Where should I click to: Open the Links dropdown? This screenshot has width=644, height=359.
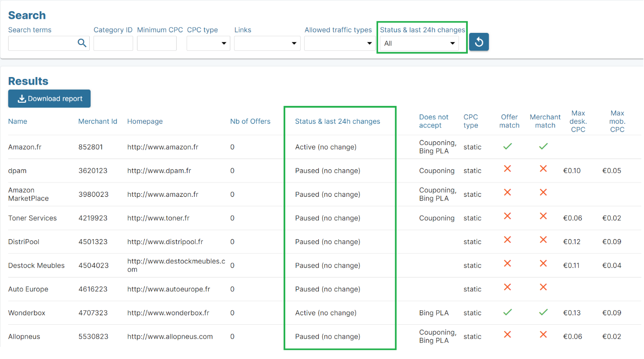(x=267, y=43)
